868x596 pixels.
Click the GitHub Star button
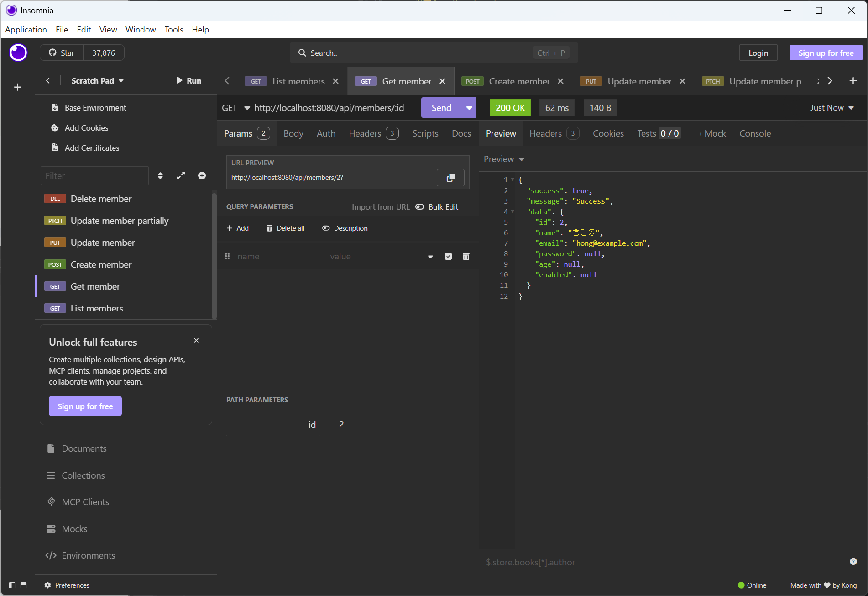point(62,53)
